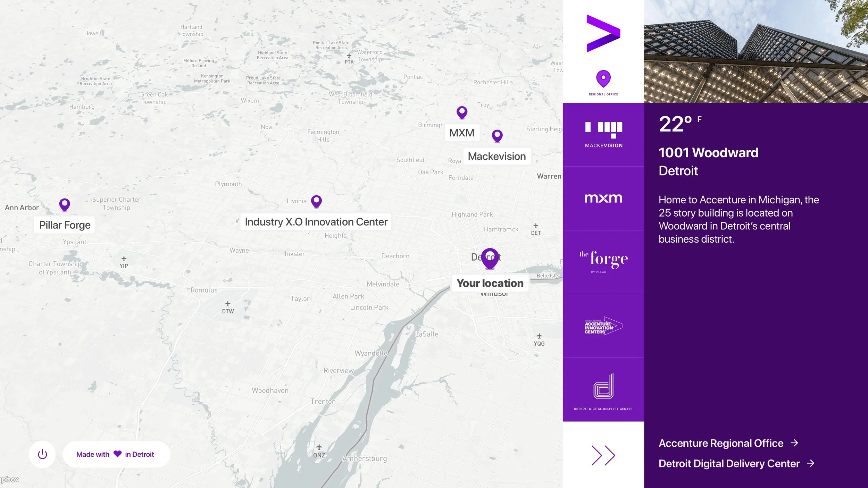Select the MXM label on the map
Viewport: 868px width, 488px height.
pos(462,132)
